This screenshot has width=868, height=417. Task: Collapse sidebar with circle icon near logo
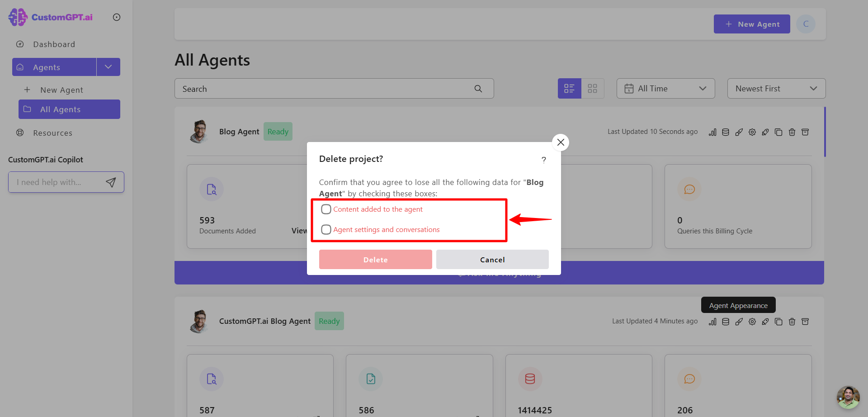(x=117, y=17)
